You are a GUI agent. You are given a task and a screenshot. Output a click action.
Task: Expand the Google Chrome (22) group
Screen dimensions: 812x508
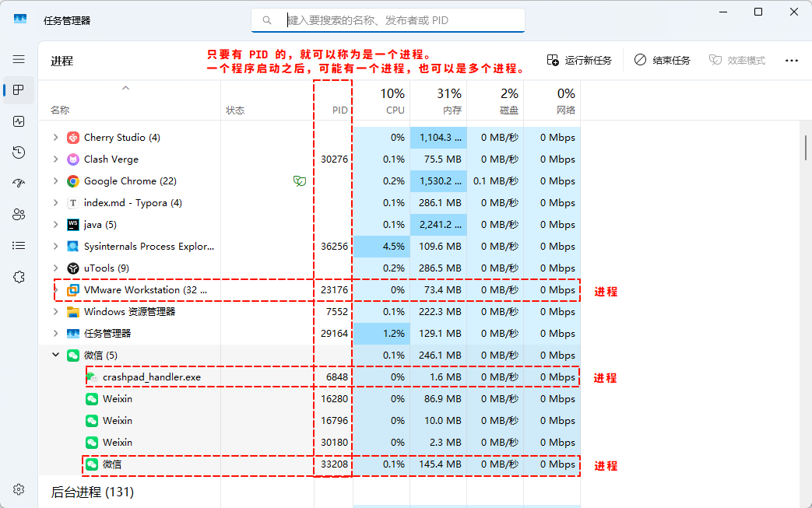coord(55,181)
